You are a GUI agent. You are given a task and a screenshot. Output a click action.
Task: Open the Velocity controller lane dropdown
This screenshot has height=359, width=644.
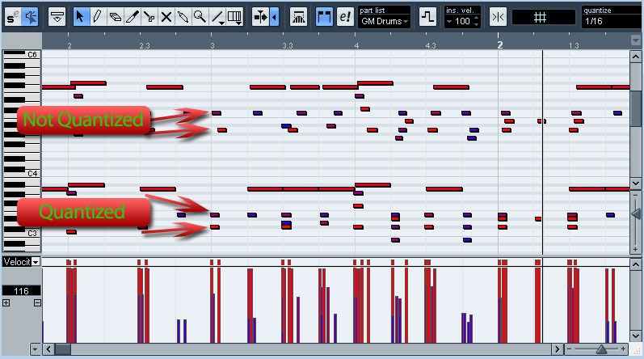point(36,262)
